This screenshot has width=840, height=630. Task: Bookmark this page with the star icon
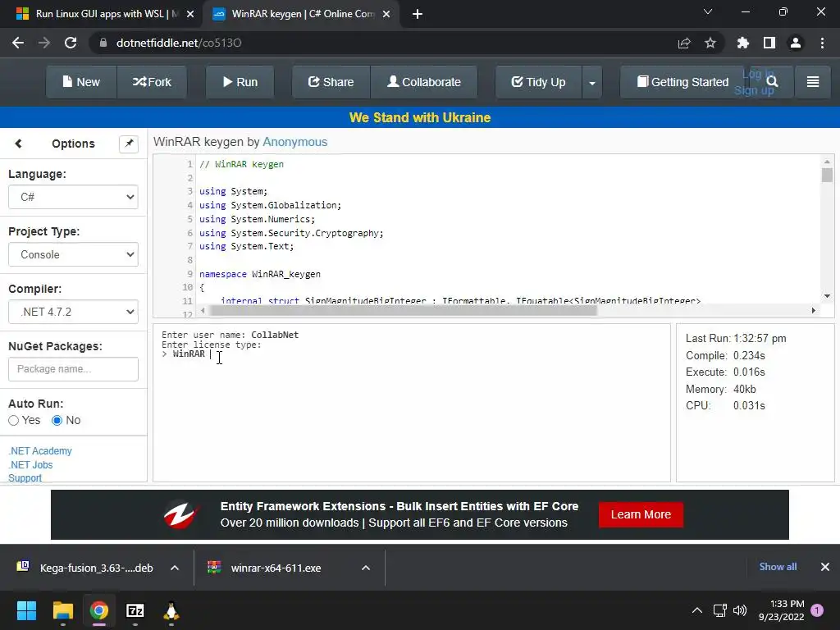pos(710,43)
